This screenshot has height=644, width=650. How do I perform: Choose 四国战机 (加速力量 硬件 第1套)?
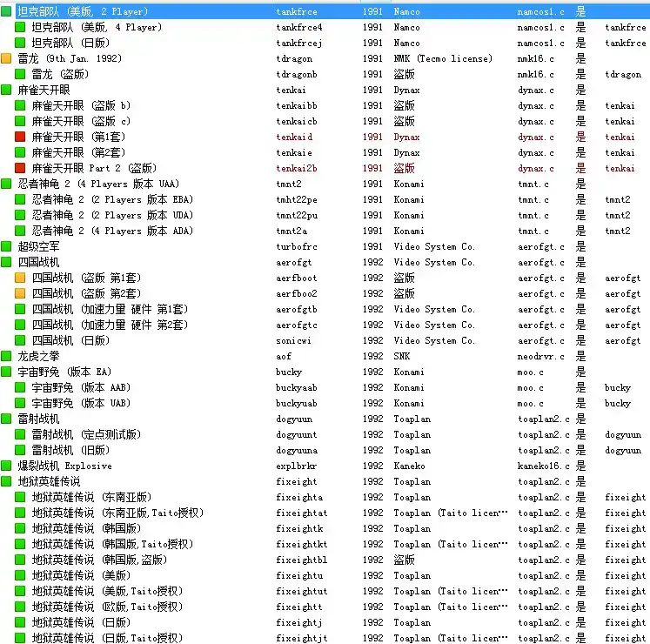tap(110, 310)
